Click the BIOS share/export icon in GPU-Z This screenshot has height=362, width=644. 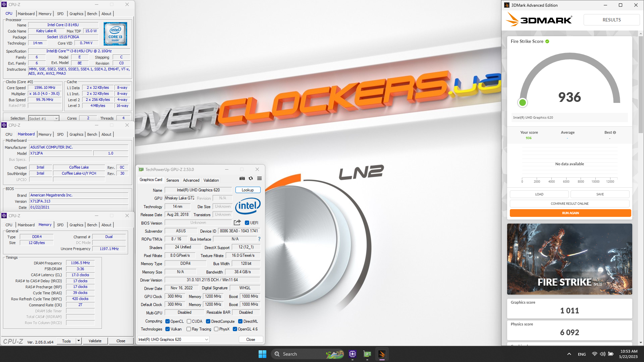point(237,222)
